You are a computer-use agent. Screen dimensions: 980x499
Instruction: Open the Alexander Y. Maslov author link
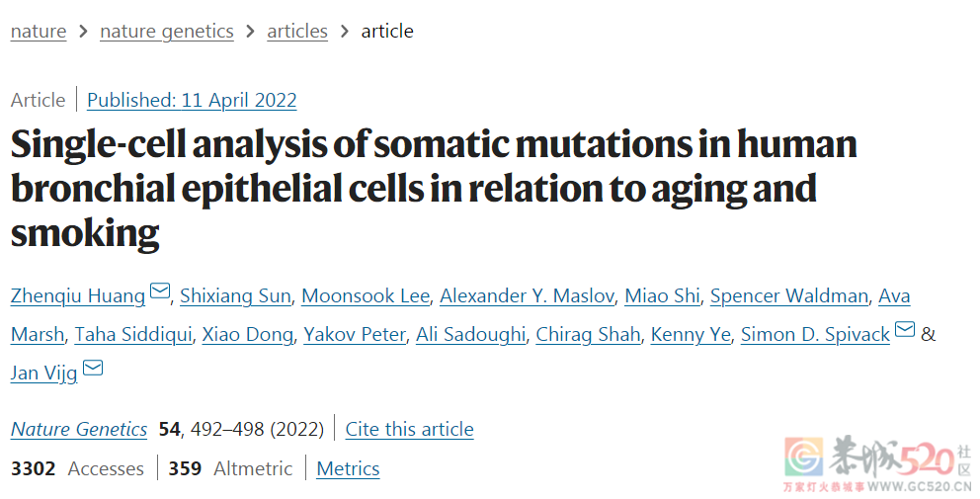(527, 295)
